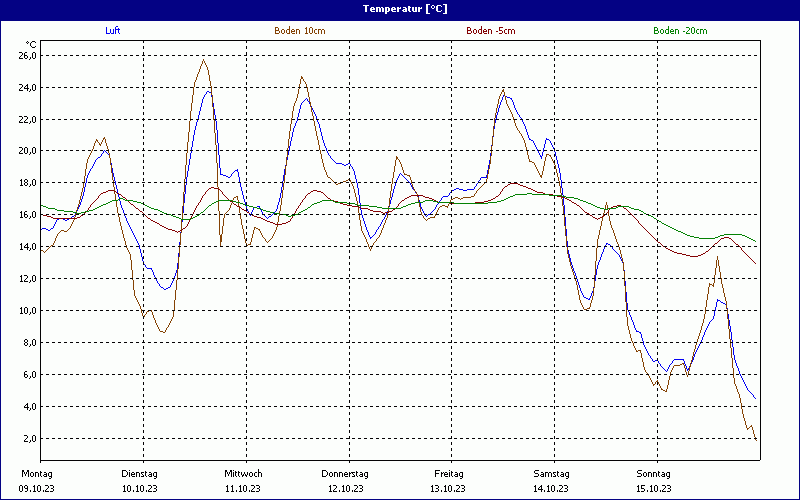Click the date 14.10.23

(551, 489)
